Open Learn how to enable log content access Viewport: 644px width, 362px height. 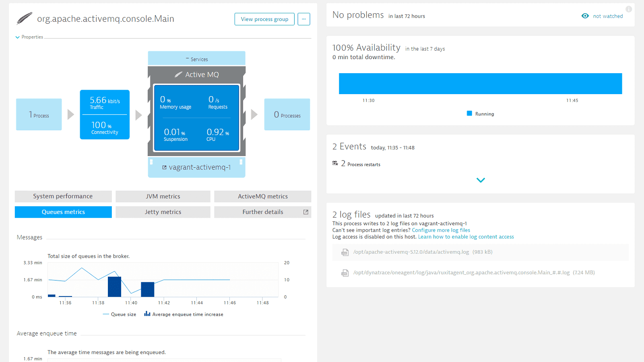[x=466, y=237]
